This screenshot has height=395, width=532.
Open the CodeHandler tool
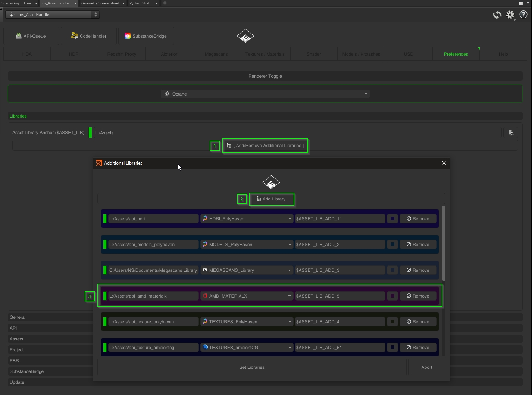pyautogui.click(x=89, y=36)
